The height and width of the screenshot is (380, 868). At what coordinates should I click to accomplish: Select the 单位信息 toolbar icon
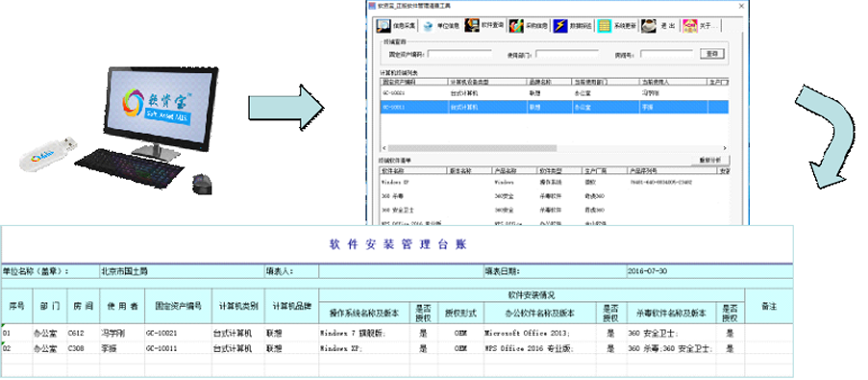point(428,26)
